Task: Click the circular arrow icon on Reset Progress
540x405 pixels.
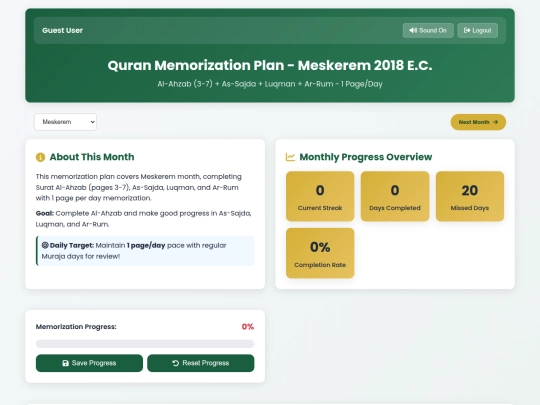Action: coord(176,363)
